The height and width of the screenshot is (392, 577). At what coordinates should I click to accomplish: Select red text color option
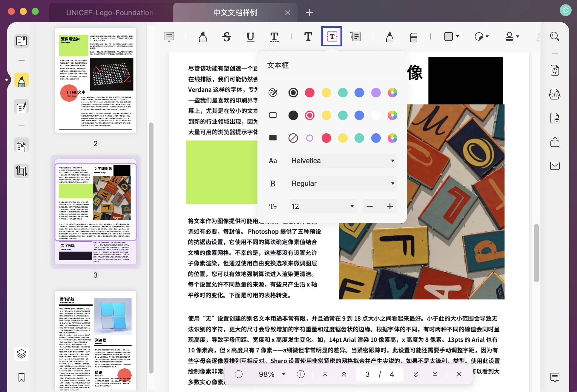310,93
